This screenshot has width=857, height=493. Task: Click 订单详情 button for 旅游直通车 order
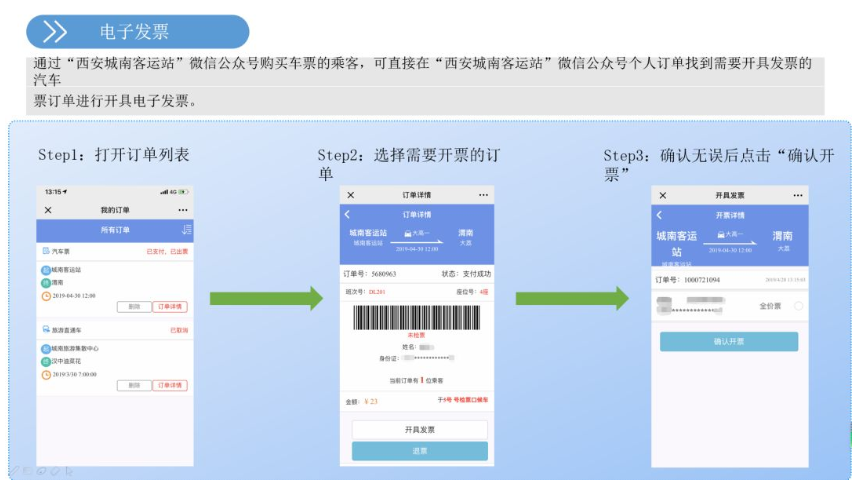pos(169,385)
